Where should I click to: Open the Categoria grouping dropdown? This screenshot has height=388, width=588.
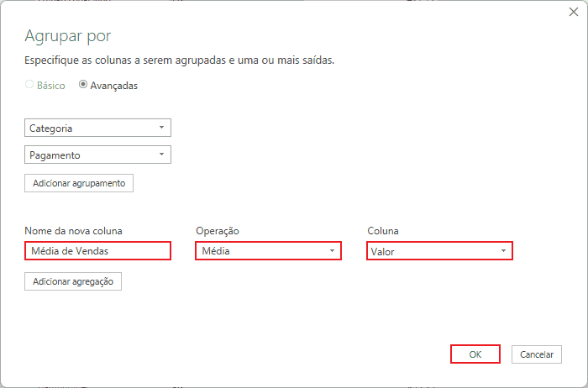pos(97,128)
